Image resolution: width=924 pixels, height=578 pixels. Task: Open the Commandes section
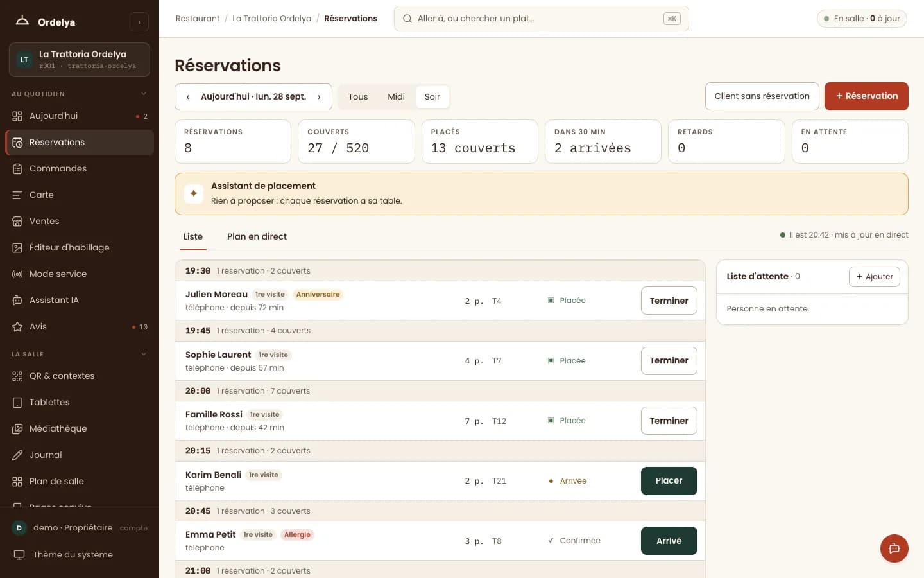(80, 168)
